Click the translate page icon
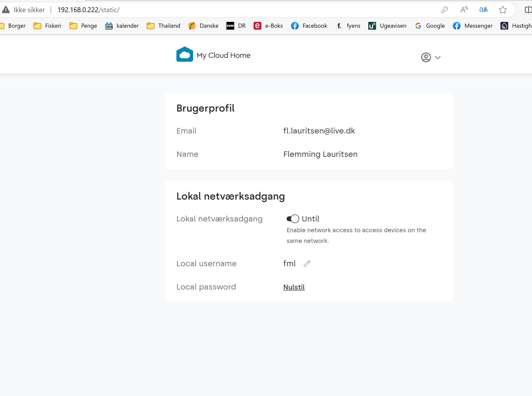The height and width of the screenshot is (396, 532). click(x=483, y=10)
